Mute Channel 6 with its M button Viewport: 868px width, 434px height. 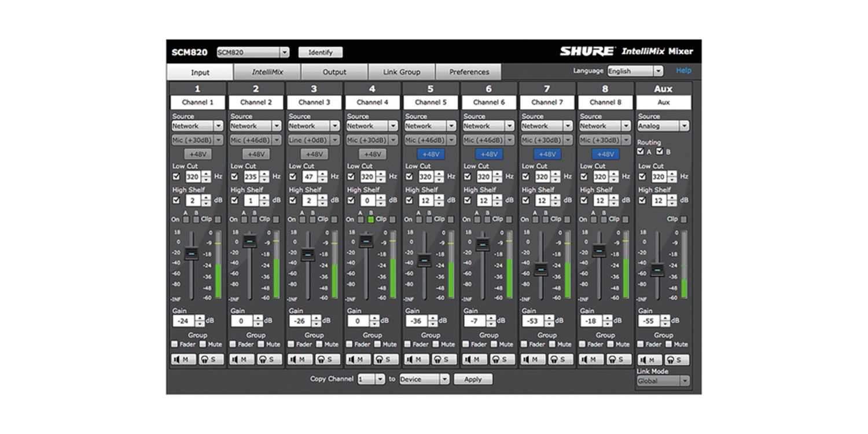coord(475,359)
